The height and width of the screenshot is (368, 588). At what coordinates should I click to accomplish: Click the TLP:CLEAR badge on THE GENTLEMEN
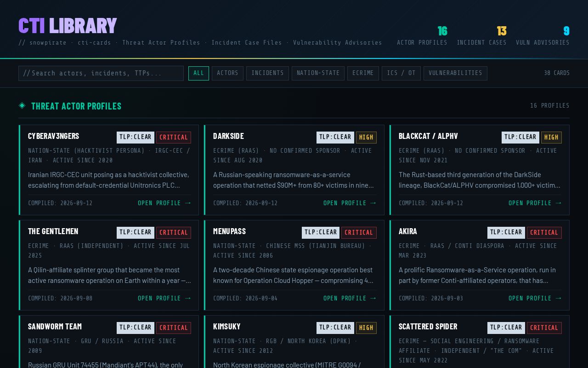pyautogui.click(x=136, y=232)
